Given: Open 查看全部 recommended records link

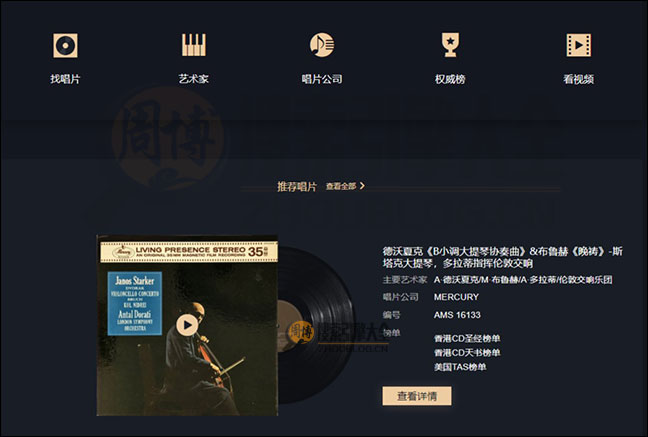Looking at the screenshot, I should (341, 186).
